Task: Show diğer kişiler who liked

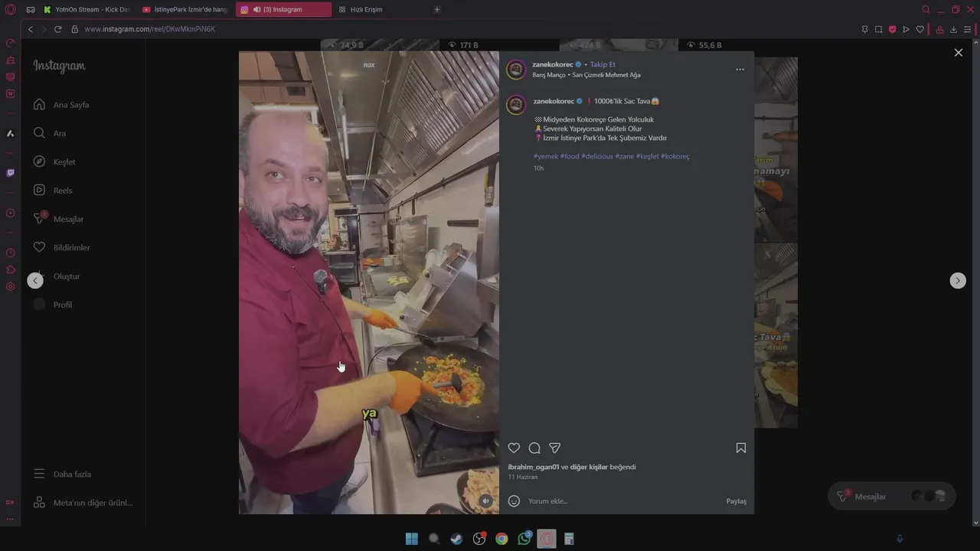Action: point(589,467)
